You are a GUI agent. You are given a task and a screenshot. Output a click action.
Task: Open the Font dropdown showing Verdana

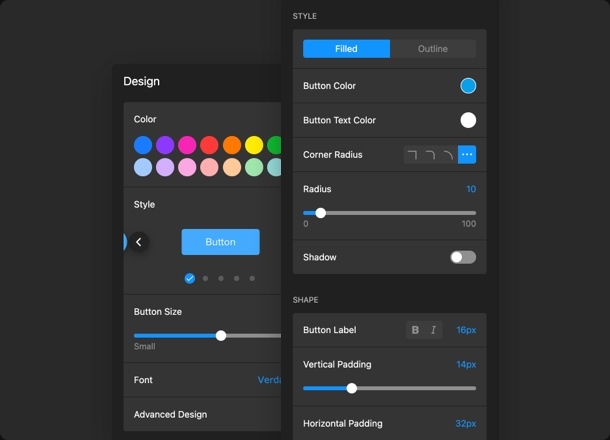tap(268, 380)
